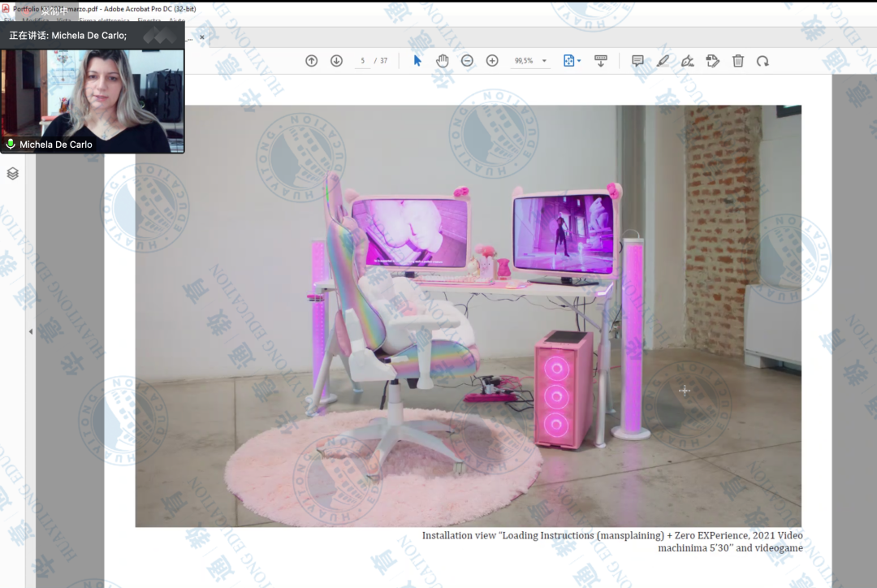Viewport: 877px width, 588px height.
Task: Click the page number field showing 5
Action: click(x=362, y=61)
